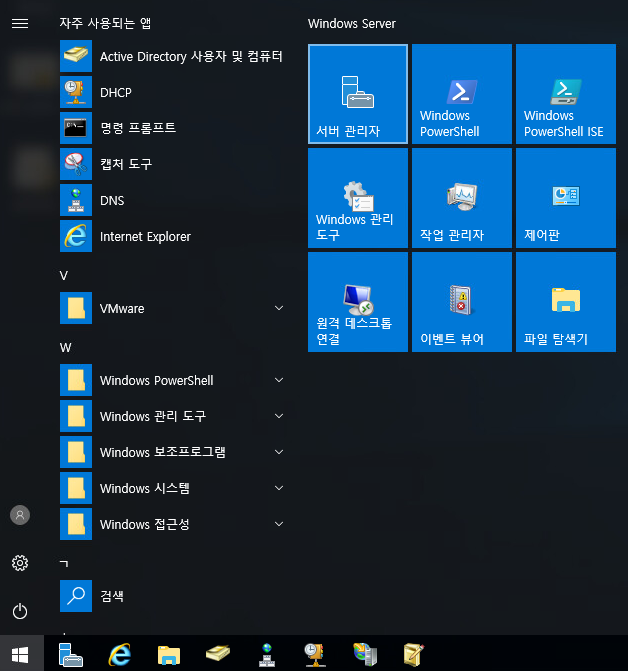Expand the VMware folder chevron
Viewport: 628px width, 671px height.
pyautogui.click(x=279, y=308)
